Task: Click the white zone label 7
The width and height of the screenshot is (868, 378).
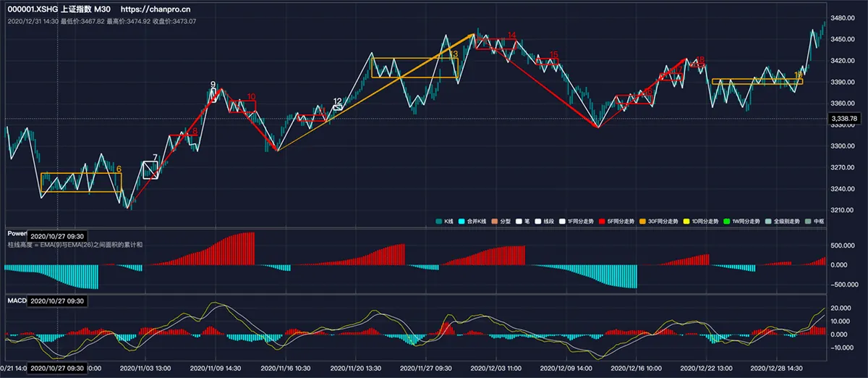Action: (x=155, y=157)
